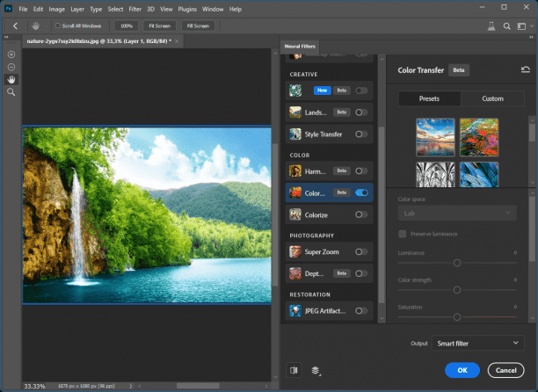Click the zoom in plus icon

11,54
